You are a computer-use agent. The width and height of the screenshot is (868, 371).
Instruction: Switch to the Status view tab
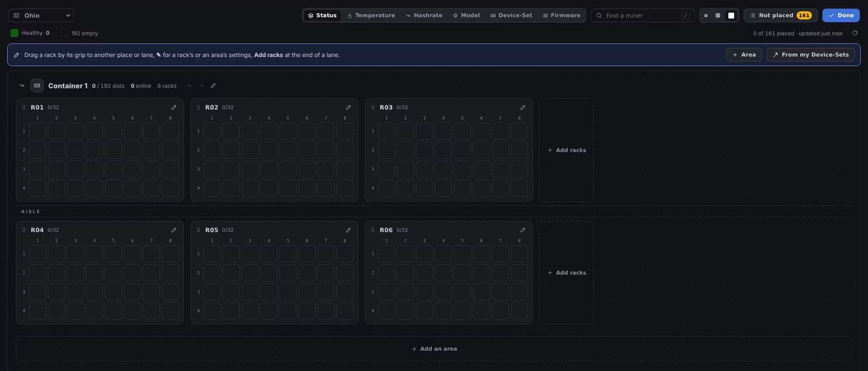tap(322, 16)
